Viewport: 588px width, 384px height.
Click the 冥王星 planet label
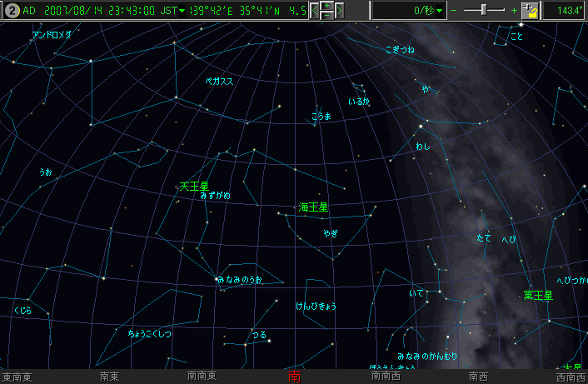pyautogui.click(x=538, y=296)
